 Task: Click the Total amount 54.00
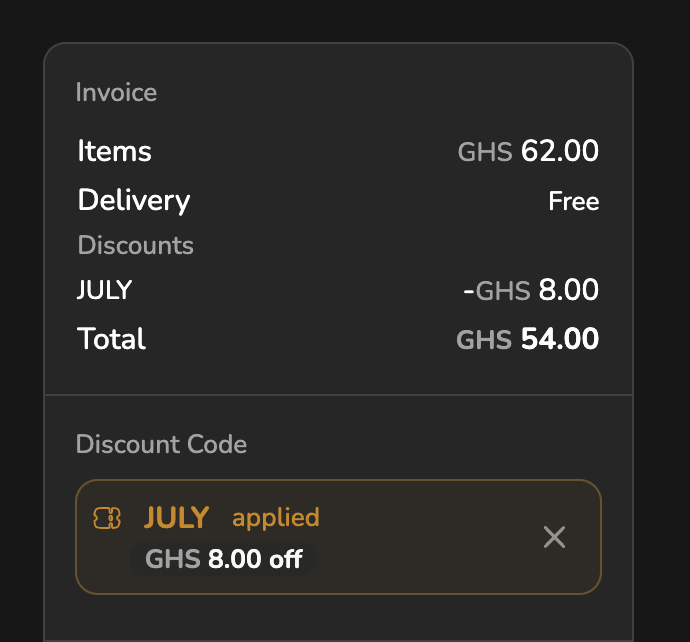click(560, 339)
